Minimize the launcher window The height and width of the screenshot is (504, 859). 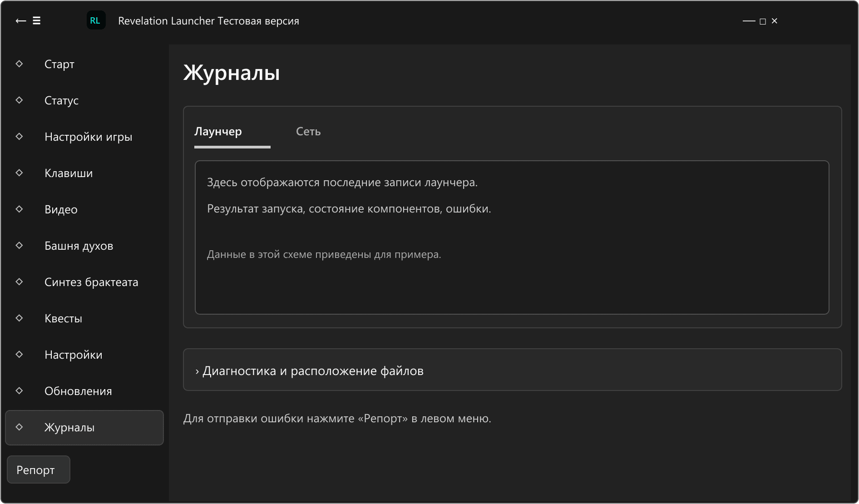click(749, 21)
